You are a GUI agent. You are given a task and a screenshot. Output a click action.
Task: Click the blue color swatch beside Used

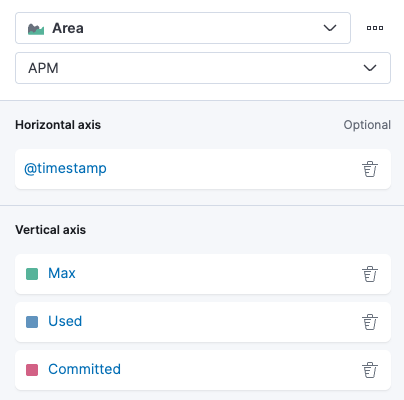(32, 322)
